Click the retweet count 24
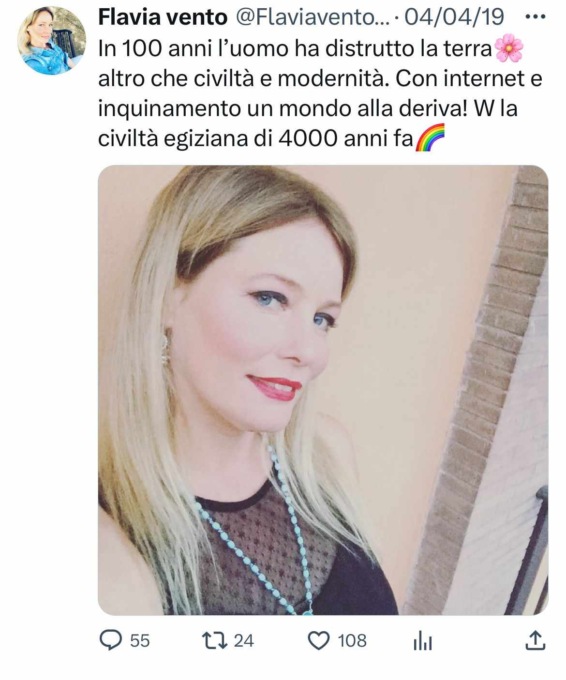Image resolution: width=566 pixels, height=680 pixels. click(244, 641)
